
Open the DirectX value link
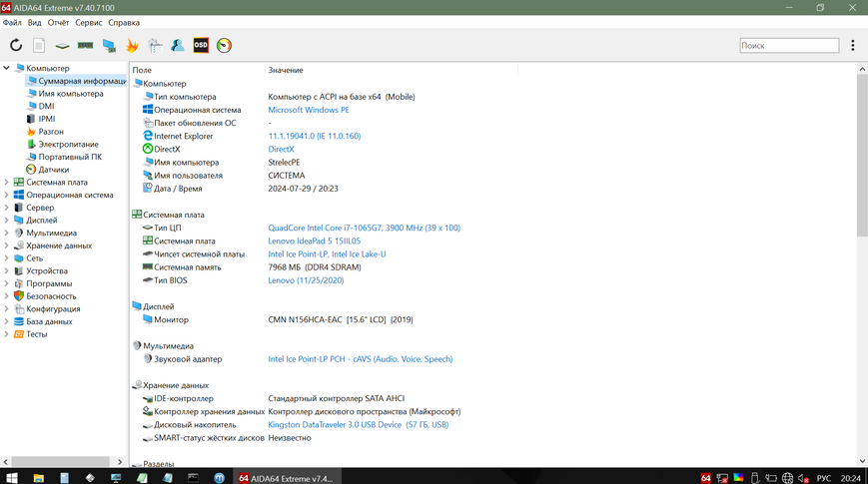point(282,150)
